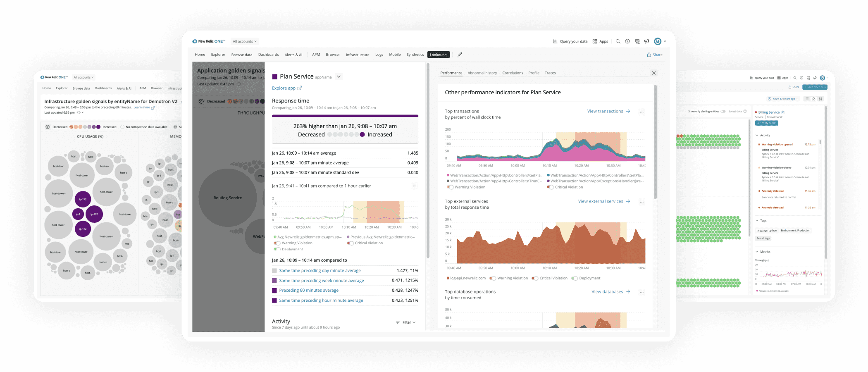Click the See entity details button
Viewport: 868px width, 372px height.
766,123
